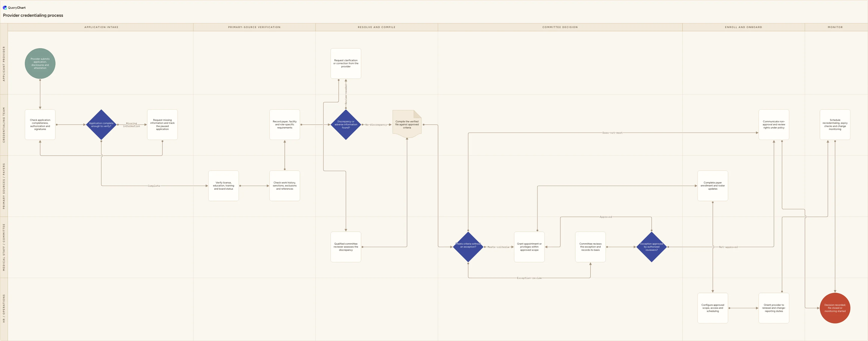Screen dimensions: 868x341
Task: Select 'Verify license, education, training' node
Action: pyautogui.click(x=223, y=186)
